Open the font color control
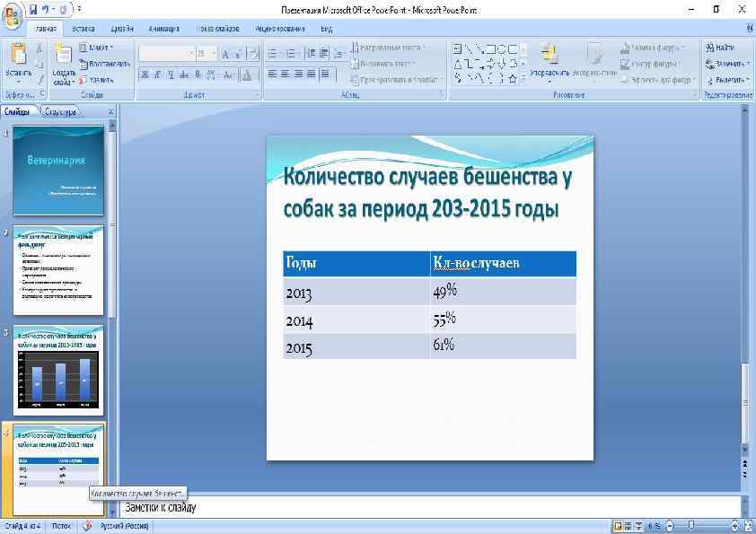 (247, 74)
